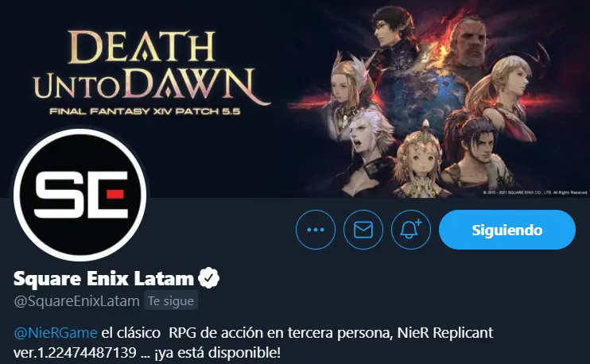Click the envelope direct message icon
Image resolution: width=590 pixels, height=364 pixels.
363,230
